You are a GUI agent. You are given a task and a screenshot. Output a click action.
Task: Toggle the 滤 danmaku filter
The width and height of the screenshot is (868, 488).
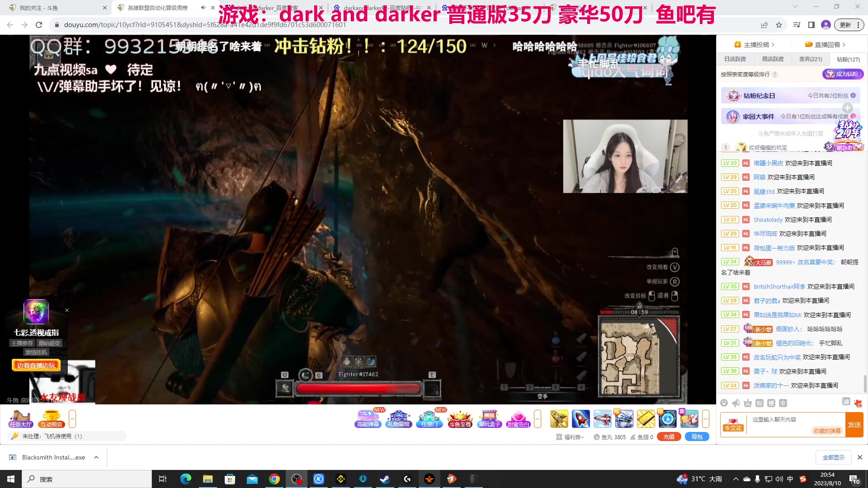[846, 402]
